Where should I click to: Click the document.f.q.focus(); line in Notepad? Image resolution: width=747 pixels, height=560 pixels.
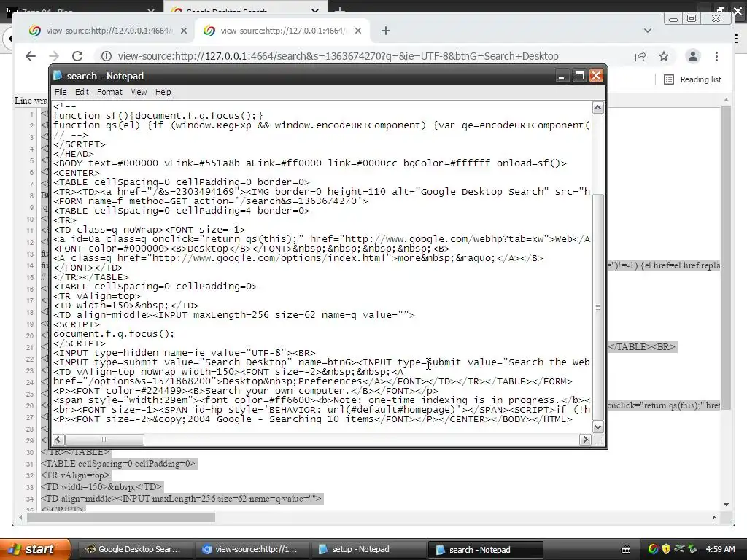114,334
